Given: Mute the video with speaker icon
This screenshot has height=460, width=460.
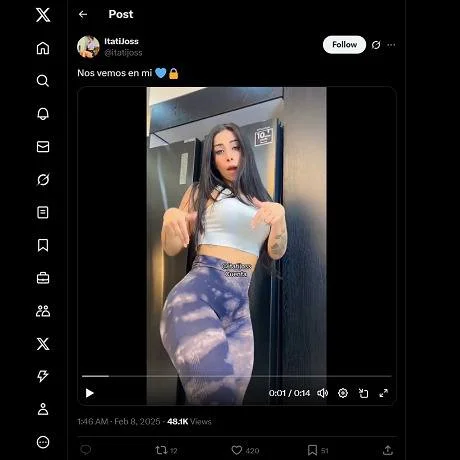Looking at the screenshot, I should click(322, 393).
